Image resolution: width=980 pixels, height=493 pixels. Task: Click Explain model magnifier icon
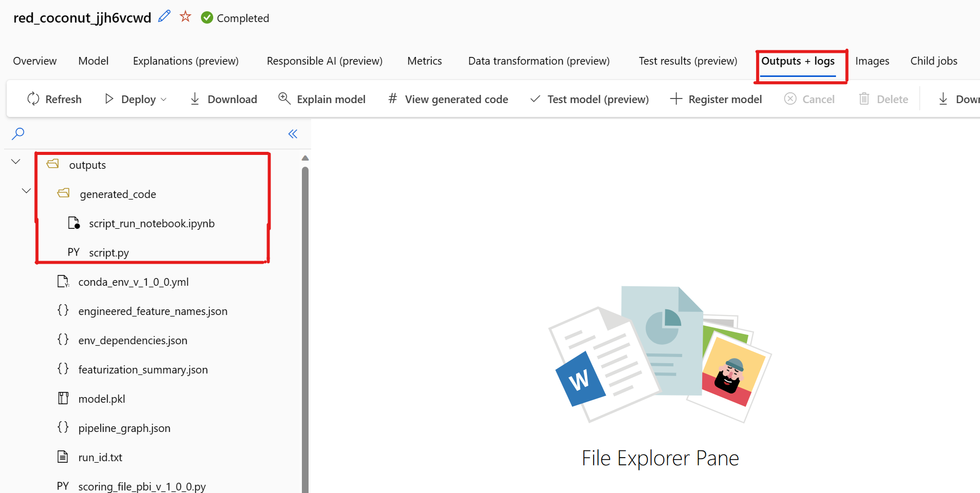284,98
